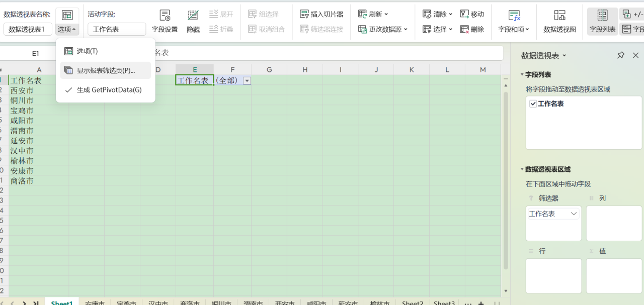Open the 刷新 refresh dropdown

[x=373, y=14]
